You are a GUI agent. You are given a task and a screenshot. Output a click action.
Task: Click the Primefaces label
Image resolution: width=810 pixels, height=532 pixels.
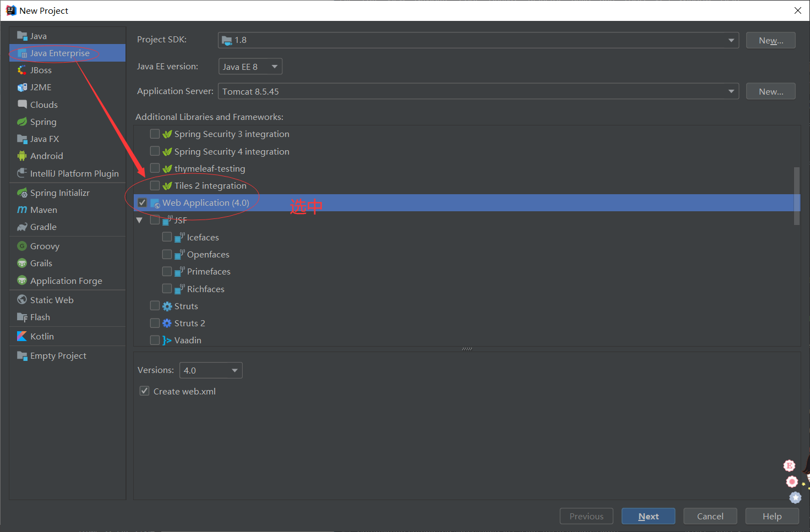[x=209, y=271]
